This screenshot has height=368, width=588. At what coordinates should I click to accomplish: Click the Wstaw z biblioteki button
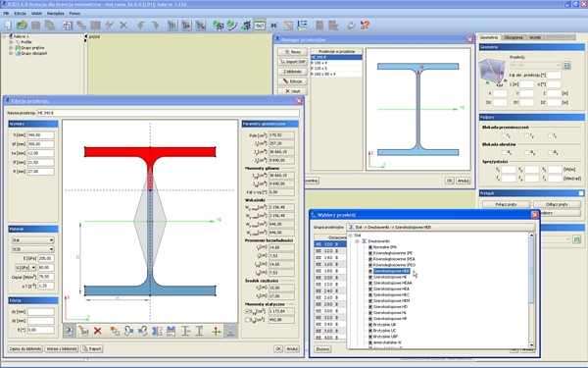point(62,348)
